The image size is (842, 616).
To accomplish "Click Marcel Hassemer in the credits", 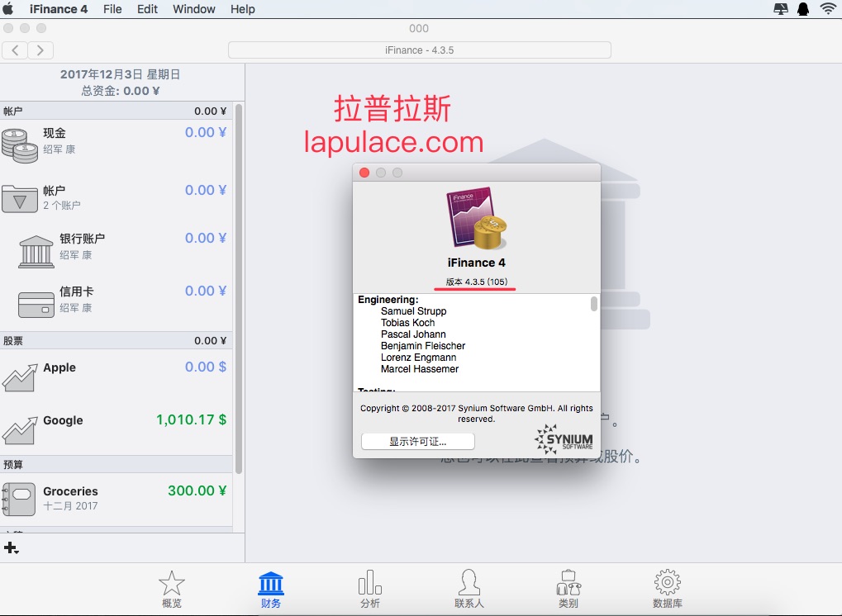I will 420,369.
